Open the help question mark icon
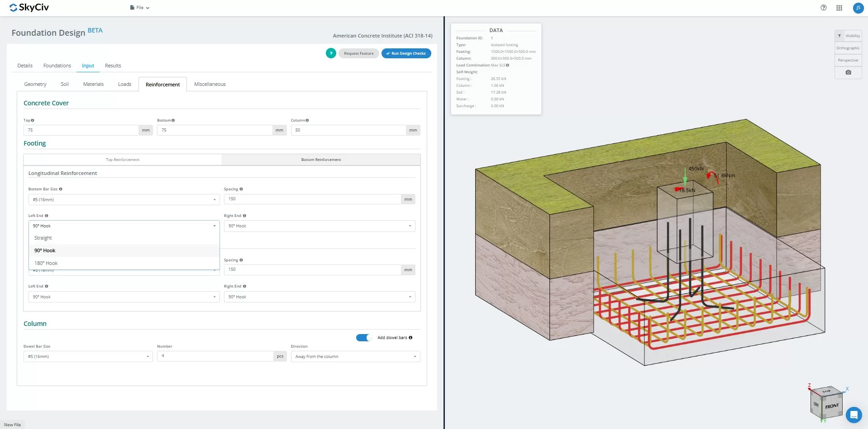The height and width of the screenshot is (429, 868). (x=823, y=8)
